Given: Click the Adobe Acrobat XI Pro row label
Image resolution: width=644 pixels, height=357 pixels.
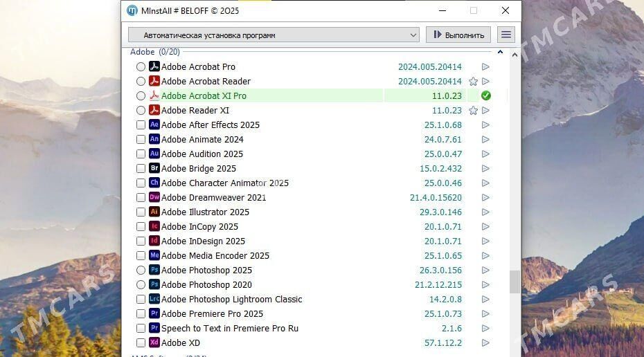Looking at the screenshot, I should click(204, 96).
